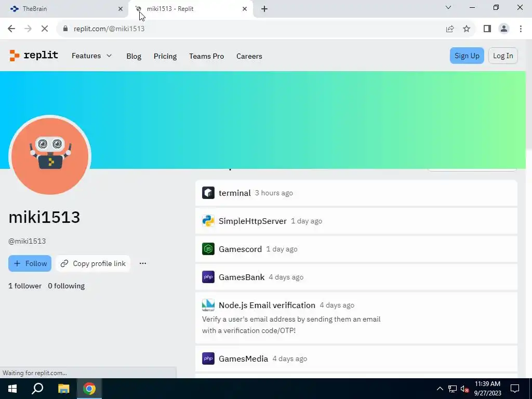Click the email verification description text
Screen dimensions: 532x399
(x=291, y=325)
